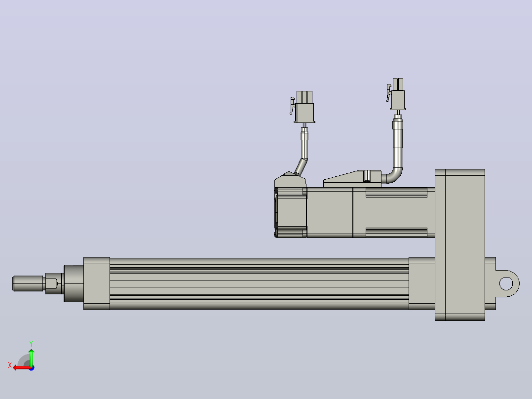Select the two-pin encoder cable connector
Screen dimensions: 532x399
tap(396, 94)
